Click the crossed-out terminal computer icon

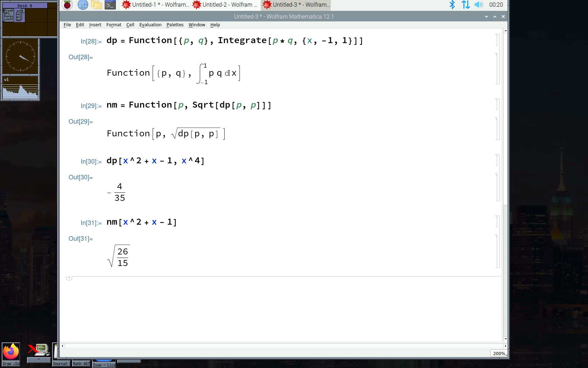coord(38,350)
